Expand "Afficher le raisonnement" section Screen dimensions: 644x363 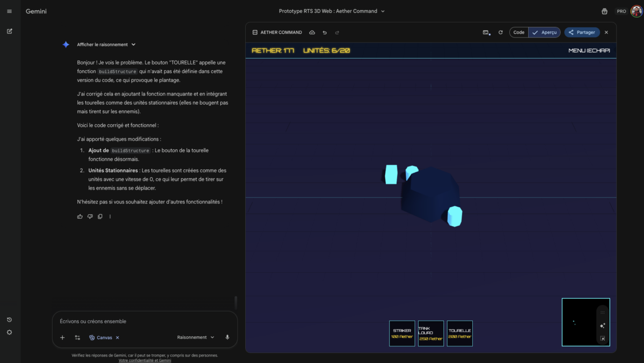tap(106, 45)
